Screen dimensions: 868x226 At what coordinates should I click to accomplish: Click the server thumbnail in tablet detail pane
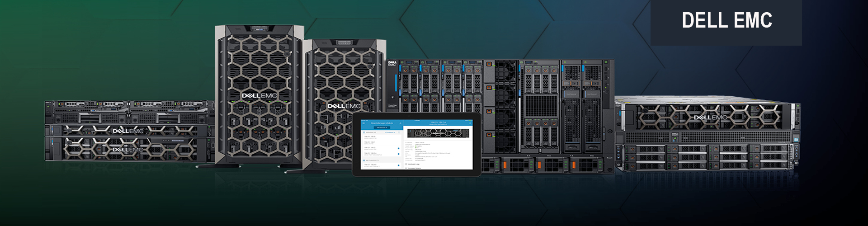point(438,133)
